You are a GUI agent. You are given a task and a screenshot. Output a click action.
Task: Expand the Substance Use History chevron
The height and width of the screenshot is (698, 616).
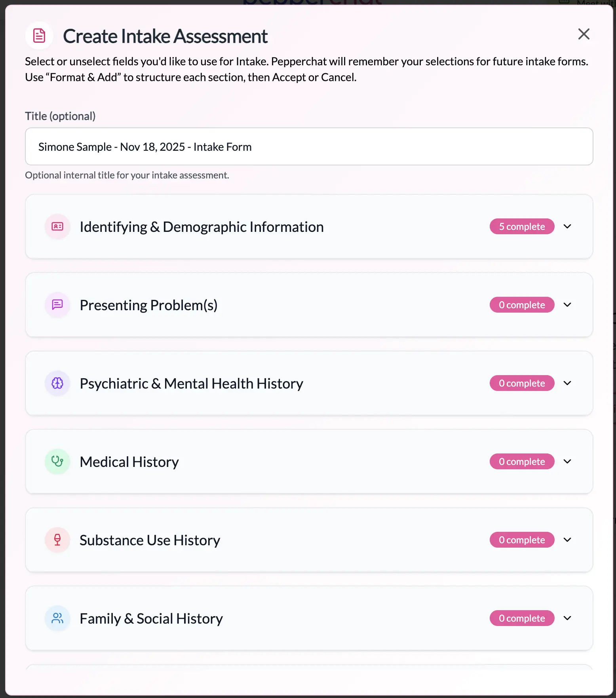tap(567, 540)
